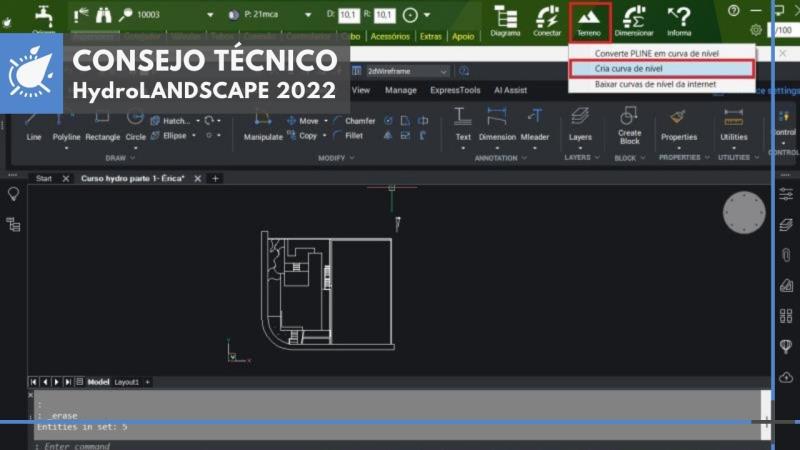Open the settings sliders panel icon
The width and height of the screenshot is (800, 450).
[x=786, y=194]
